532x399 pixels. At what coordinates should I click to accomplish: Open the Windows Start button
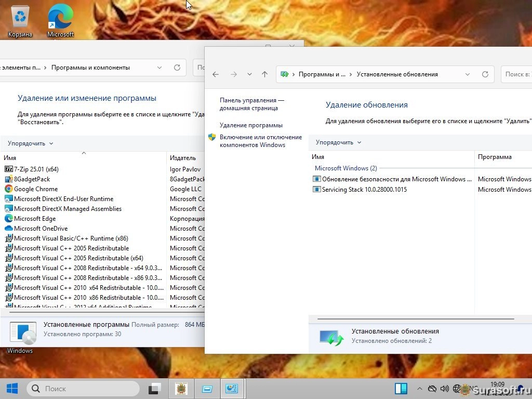[12, 389]
